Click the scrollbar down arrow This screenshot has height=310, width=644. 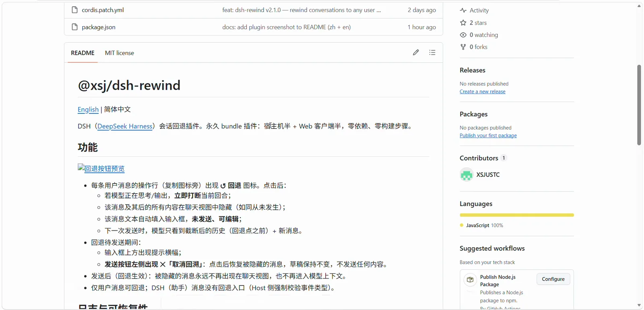(x=639, y=306)
